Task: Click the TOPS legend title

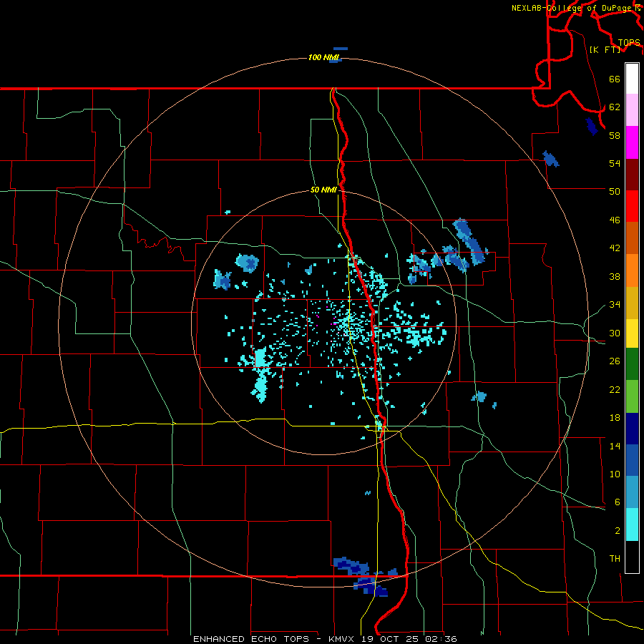Action: (629, 42)
